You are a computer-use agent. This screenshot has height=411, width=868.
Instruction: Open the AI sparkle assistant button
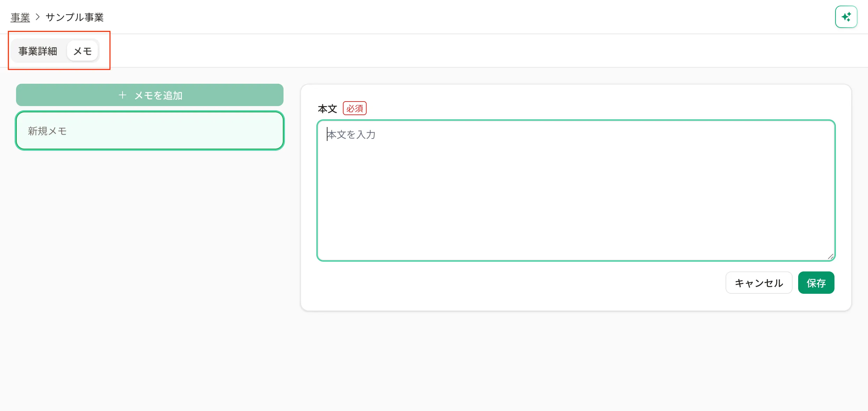(846, 17)
